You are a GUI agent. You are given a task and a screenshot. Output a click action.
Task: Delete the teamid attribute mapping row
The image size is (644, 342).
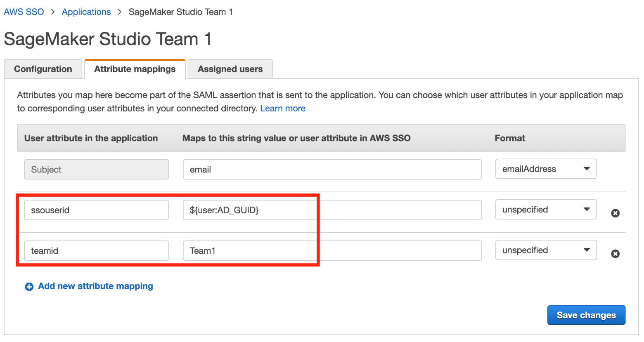pyautogui.click(x=615, y=254)
